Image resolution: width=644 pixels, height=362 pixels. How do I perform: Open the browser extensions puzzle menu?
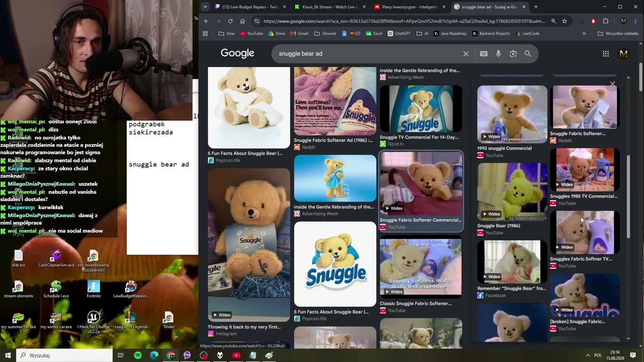pos(605,21)
